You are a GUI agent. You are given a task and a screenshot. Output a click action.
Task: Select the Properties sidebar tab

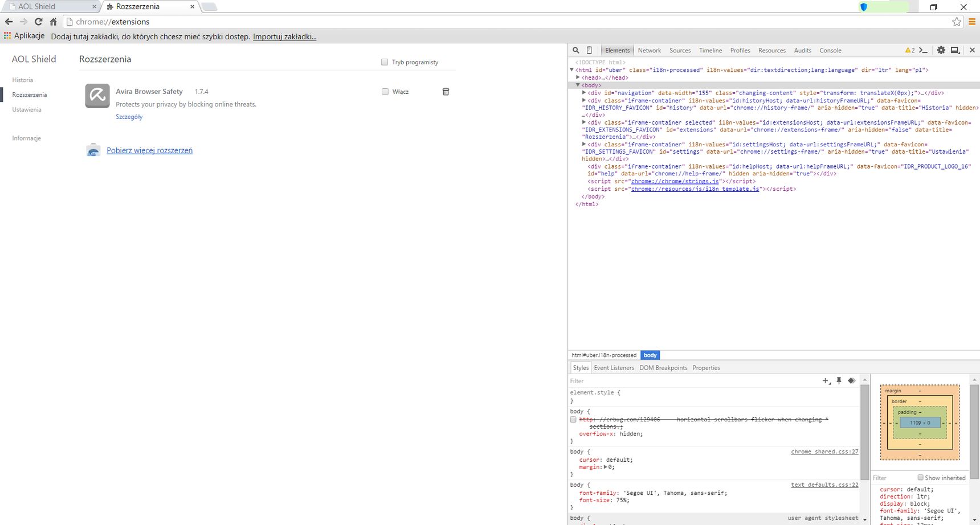pos(706,368)
